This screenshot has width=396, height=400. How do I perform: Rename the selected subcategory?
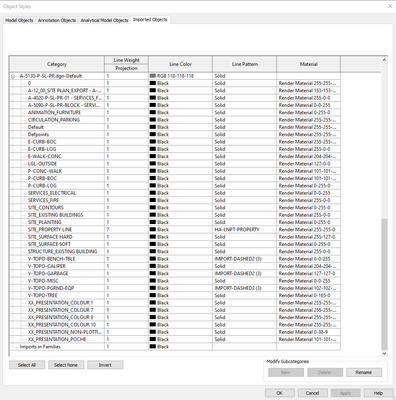364,372
